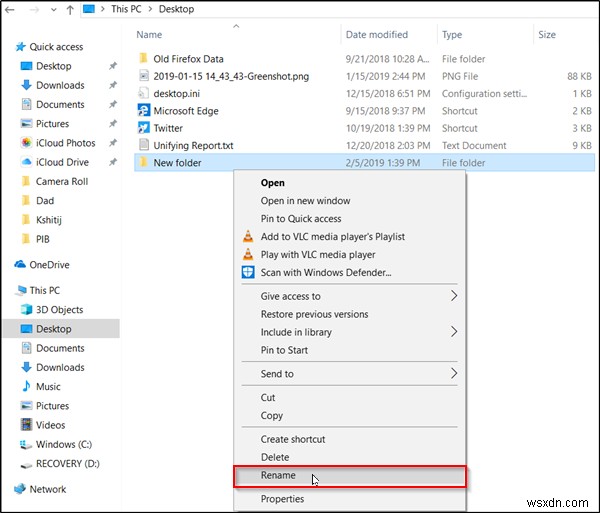Unpin Desktop using its pin icon
Viewport: 600px width, 513px height.
(x=112, y=66)
